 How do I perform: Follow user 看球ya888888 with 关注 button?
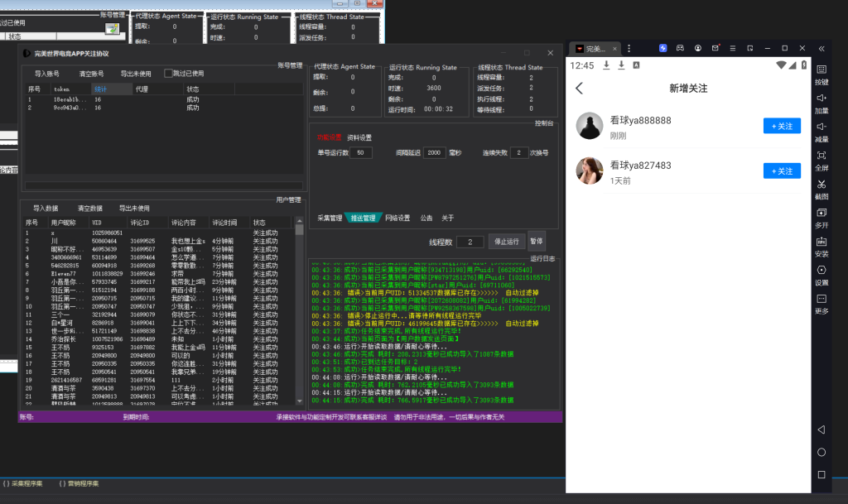point(782,126)
